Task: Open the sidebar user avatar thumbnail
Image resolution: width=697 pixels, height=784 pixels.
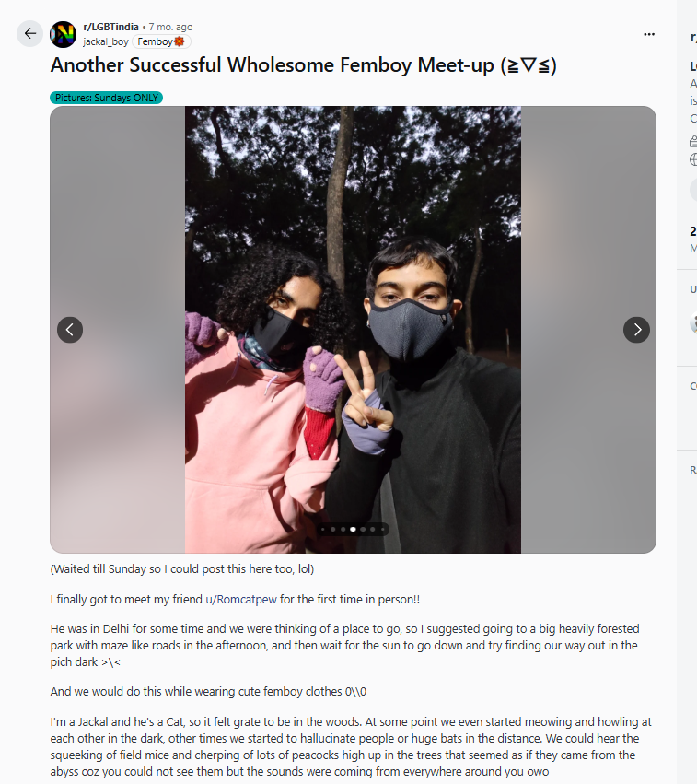Action: coord(693,322)
